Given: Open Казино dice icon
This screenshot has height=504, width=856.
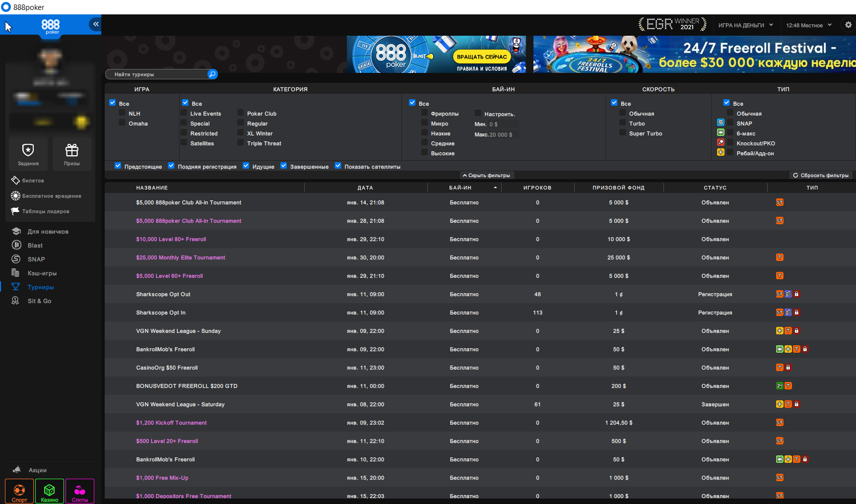Looking at the screenshot, I should 50,492.
